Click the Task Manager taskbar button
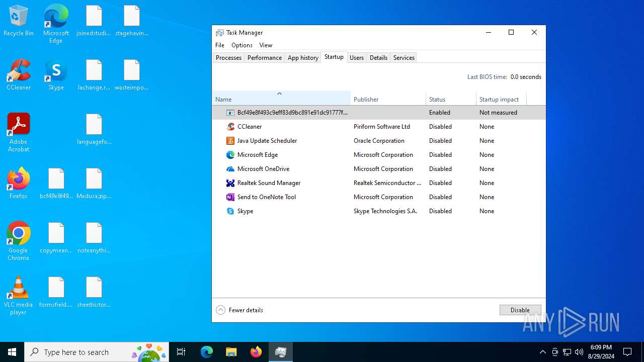 (x=281, y=352)
